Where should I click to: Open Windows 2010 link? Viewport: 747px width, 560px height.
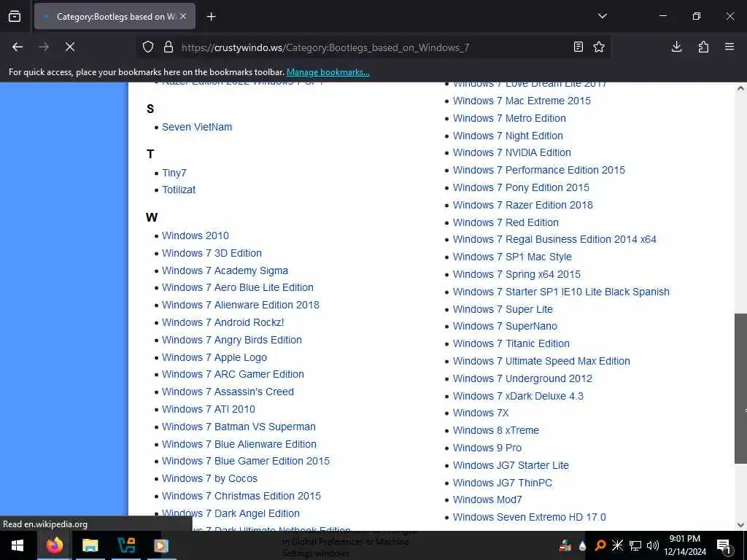click(196, 236)
